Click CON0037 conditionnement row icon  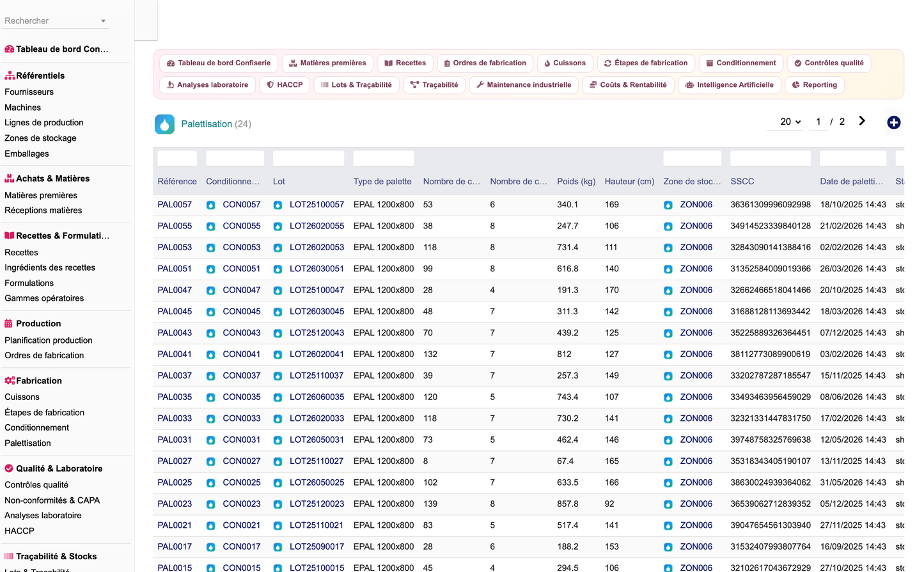pos(210,376)
